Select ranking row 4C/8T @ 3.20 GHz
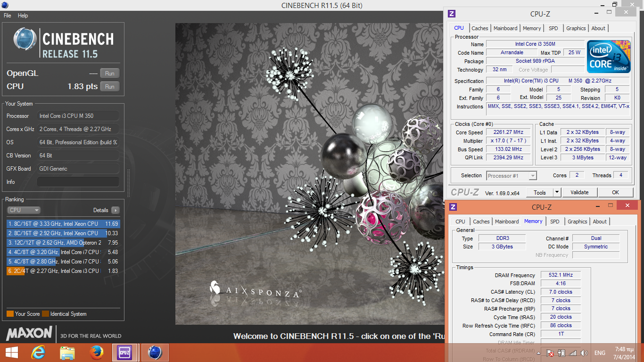 pos(63,252)
